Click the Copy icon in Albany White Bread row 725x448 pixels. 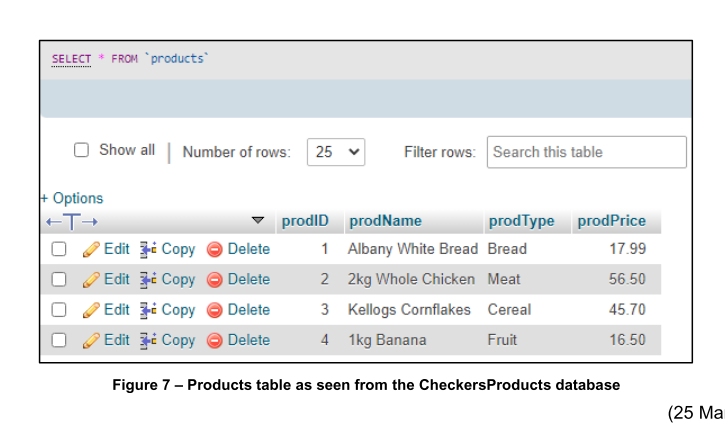[148, 249]
